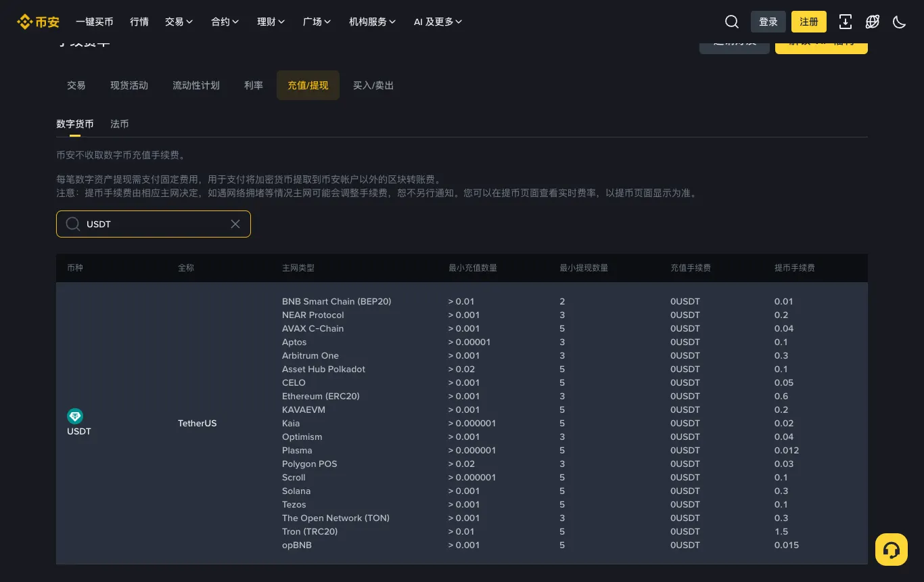Select the Solana network row
The height and width of the screenshot is (582, 924).
coord(296,491)
